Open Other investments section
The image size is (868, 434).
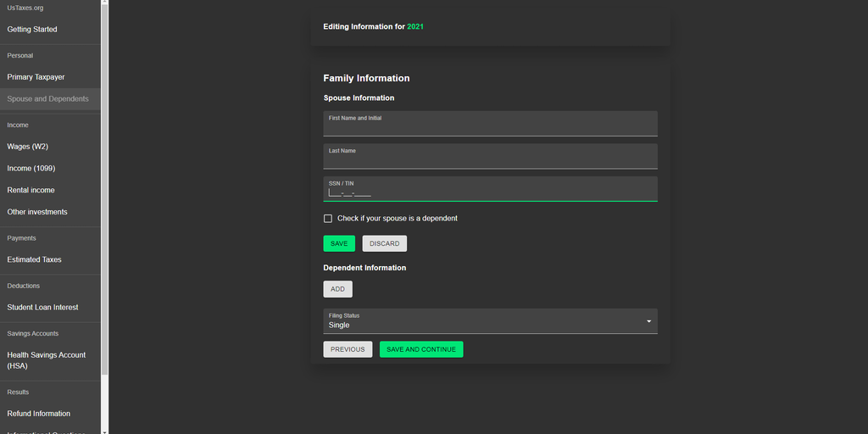[37, 212]
